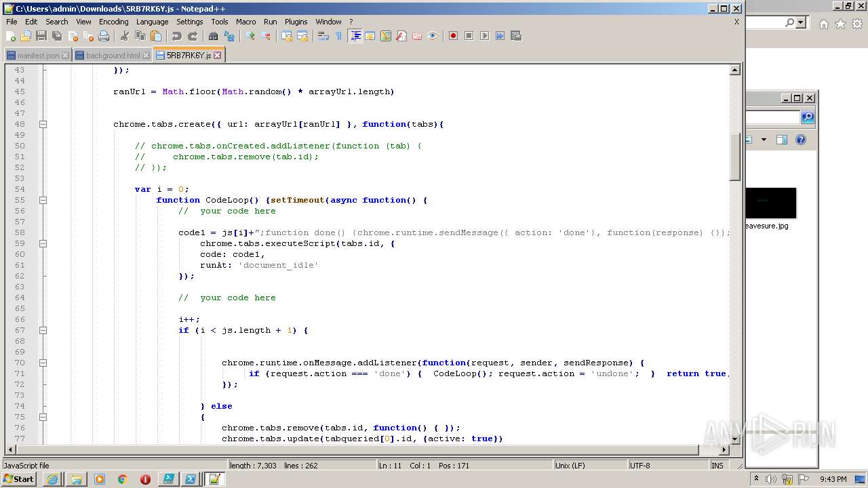Image resolution: width=868 pixels, height=488 pixels.
Task: Cut selection using scissors icon
Action: 125,36
